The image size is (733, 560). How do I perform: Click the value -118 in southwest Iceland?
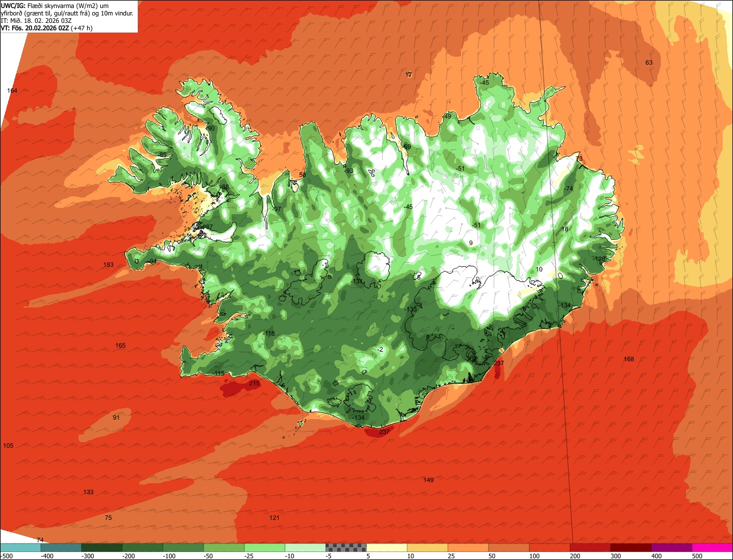click(x=269, y=333)
